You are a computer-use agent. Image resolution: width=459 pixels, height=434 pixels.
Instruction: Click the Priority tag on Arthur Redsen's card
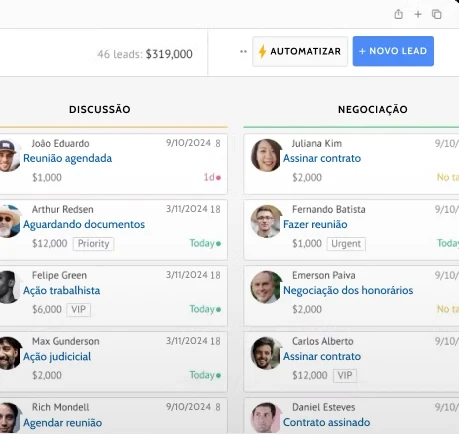click(93, 244)
